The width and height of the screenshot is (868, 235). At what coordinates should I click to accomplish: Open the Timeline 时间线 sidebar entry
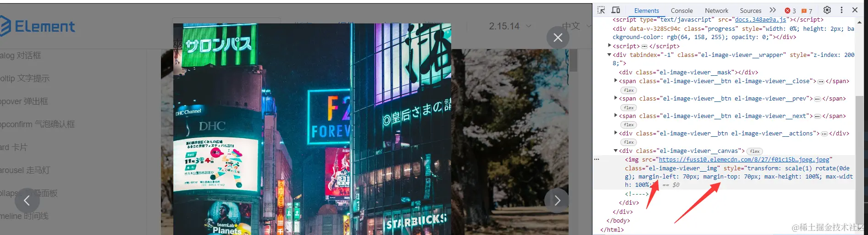click(x=24, y=216)
